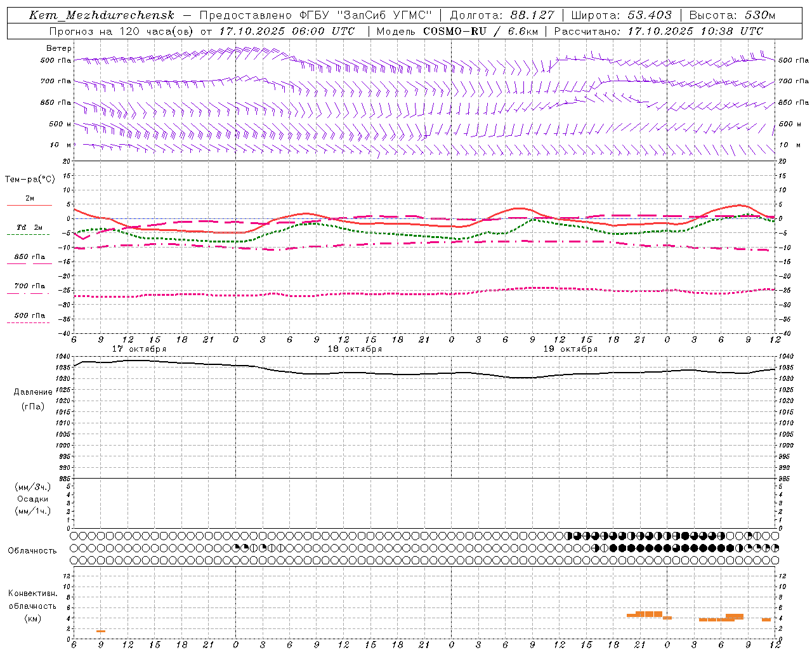Select the Облачность cloud cover label
Image resolution: width=812 pixels, height=650 pixels.
[32, 550]
